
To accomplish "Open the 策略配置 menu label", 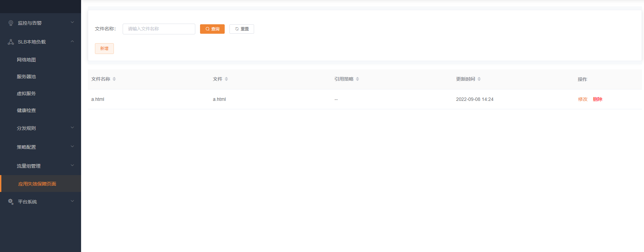I will point(26,147).
